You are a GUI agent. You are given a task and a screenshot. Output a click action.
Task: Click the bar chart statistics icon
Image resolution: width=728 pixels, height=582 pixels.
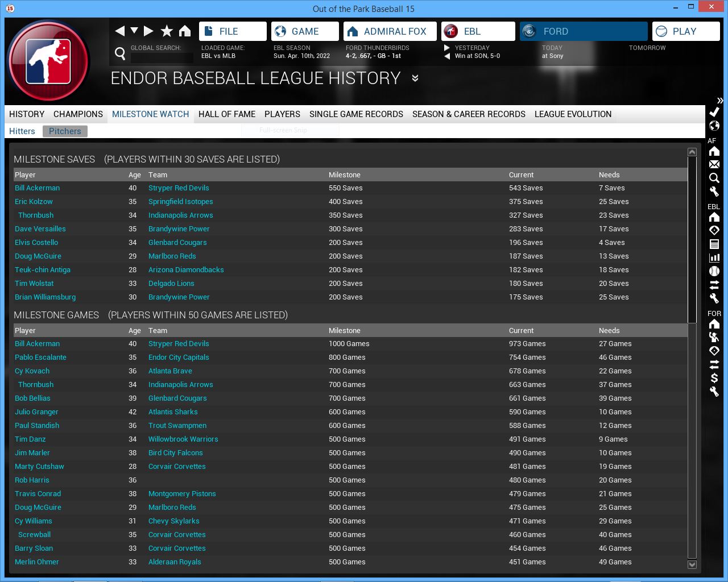coord(714,257)
